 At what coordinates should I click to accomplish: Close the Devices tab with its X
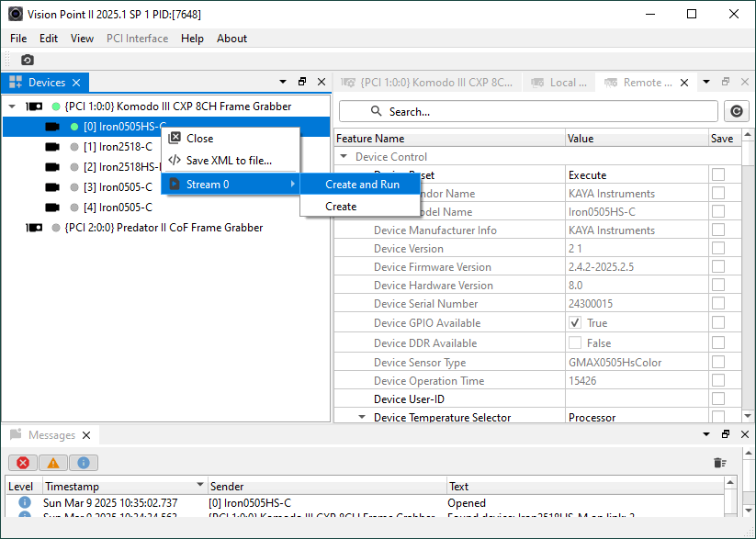76,83
